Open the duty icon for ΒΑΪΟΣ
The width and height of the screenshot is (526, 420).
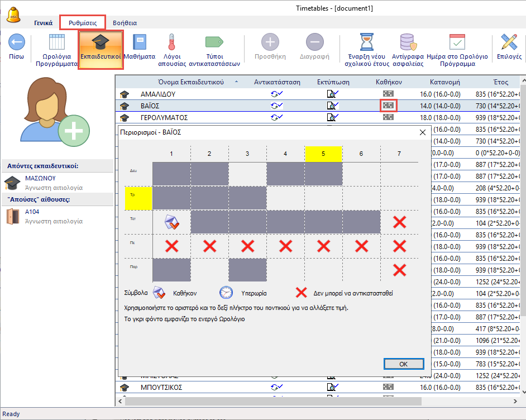(389, 106)
